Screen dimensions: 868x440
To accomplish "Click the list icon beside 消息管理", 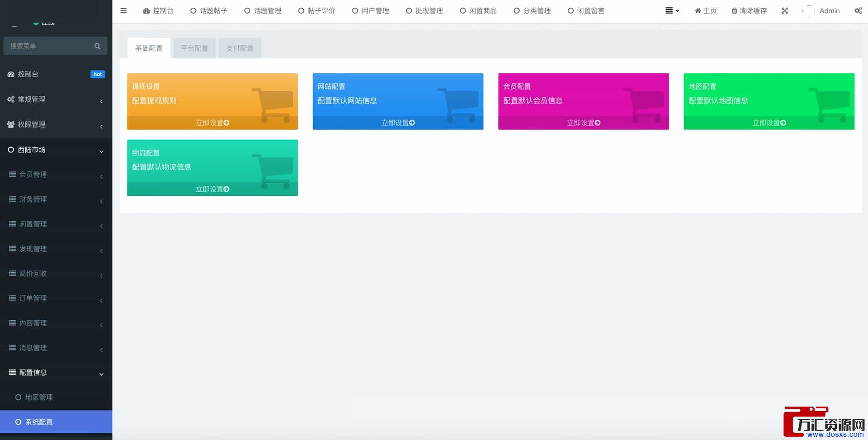I will tap(12, 347).
